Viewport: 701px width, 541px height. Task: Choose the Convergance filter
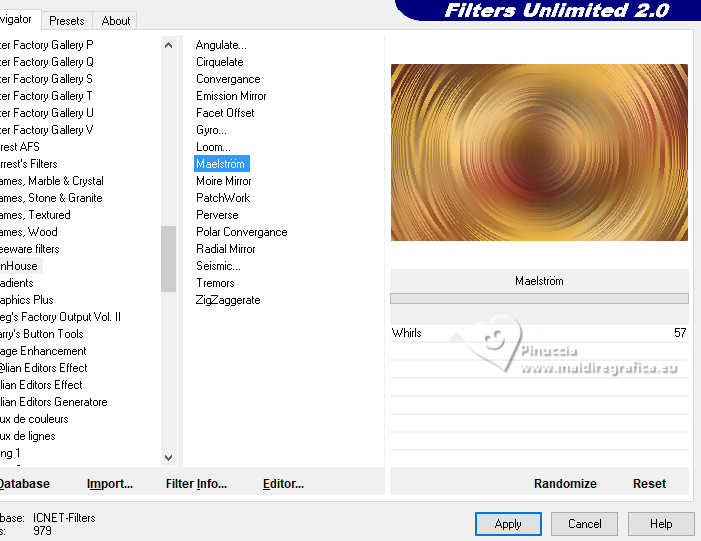(228, 79)
